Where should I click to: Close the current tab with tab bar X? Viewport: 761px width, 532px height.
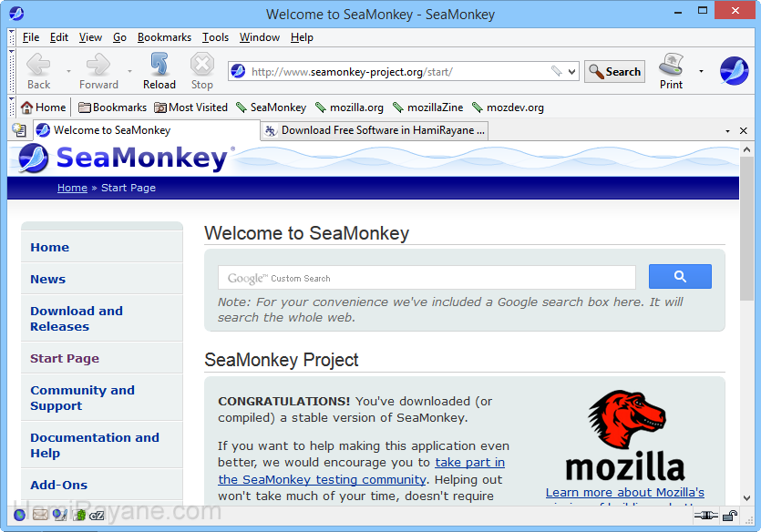coord(743,130)
